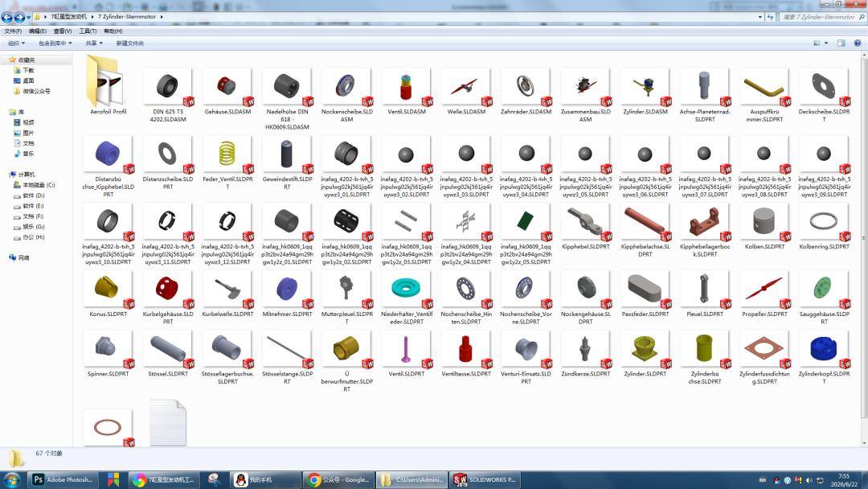Screen dimensions: 868x489
Task: Click the 新建文件夹 button
Action: (x=130, y=43)
